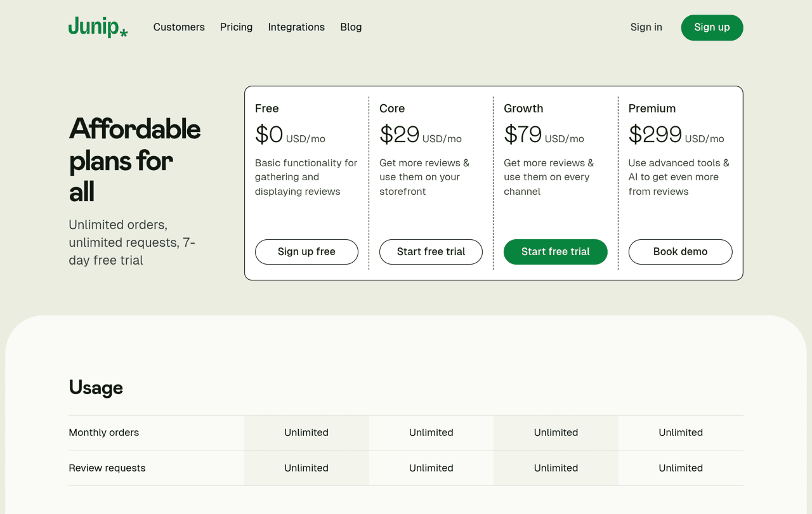Click Free plan's Monthly orders Unlimited cell
This screenshot has height=514, width=812.
click(306, 433)
